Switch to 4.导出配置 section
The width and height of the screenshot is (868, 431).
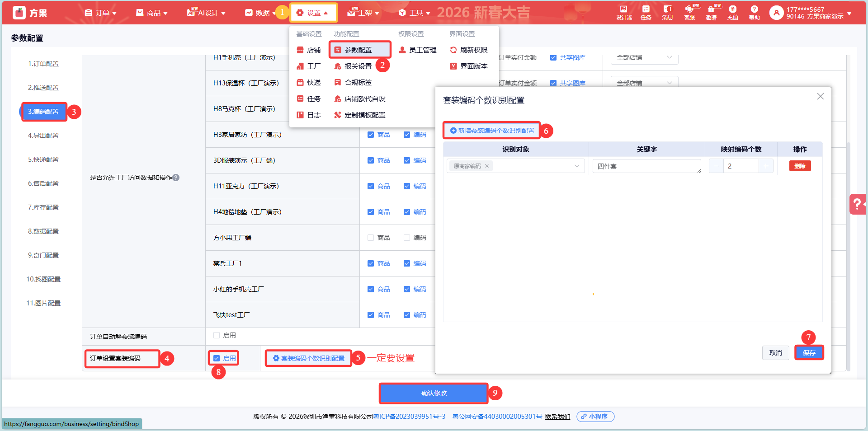(43, 136)
